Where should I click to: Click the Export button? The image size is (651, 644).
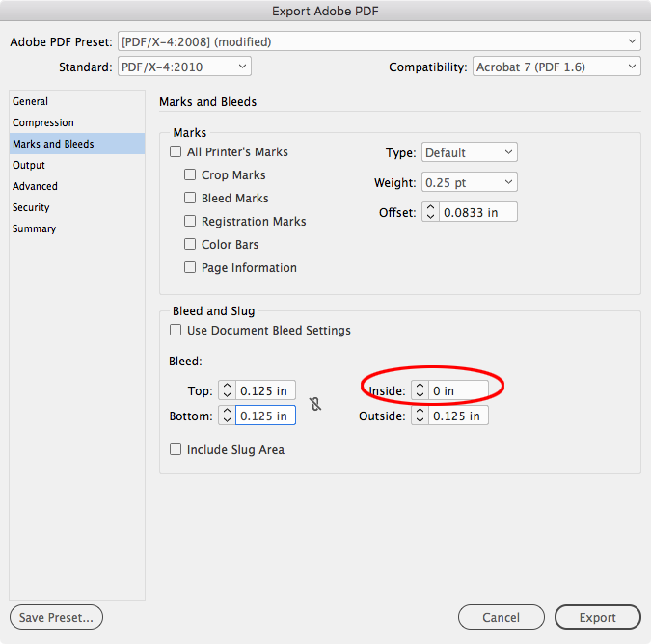click(597, 617)
